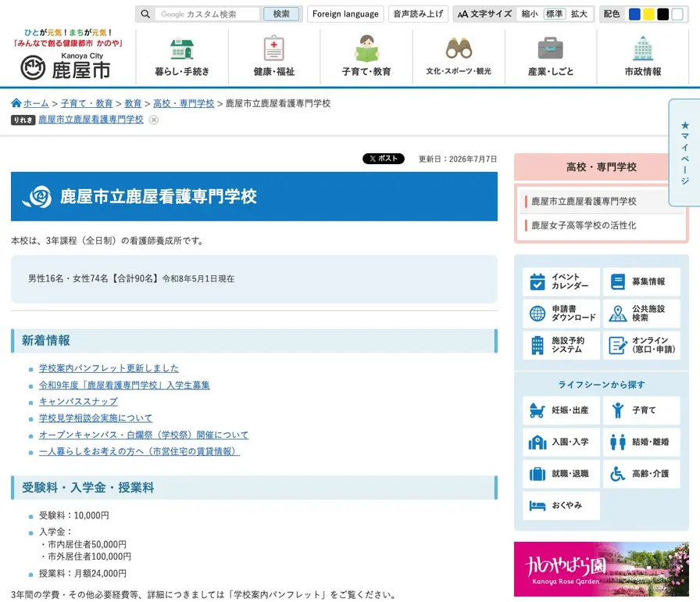Click the home icon in breadcrumb
Image resolution: width=700 pixels, height=602 pixels.
[16, 102]
